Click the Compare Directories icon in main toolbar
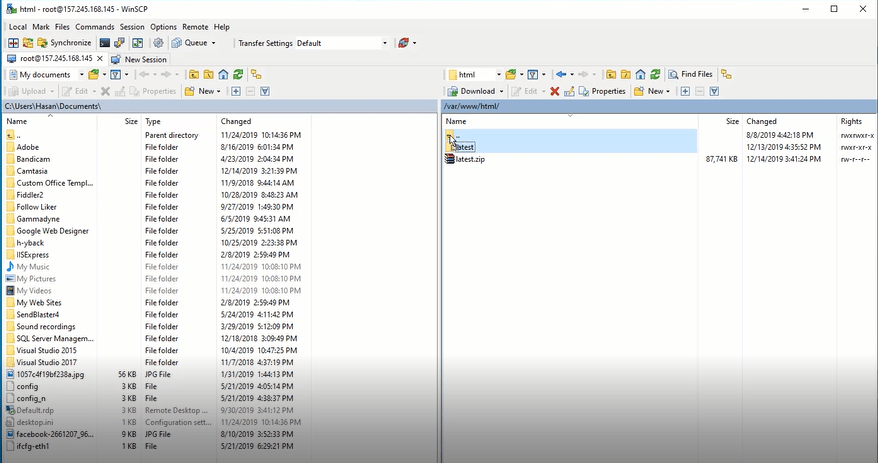This screenshot has width=878, height=463. [13, 43]
